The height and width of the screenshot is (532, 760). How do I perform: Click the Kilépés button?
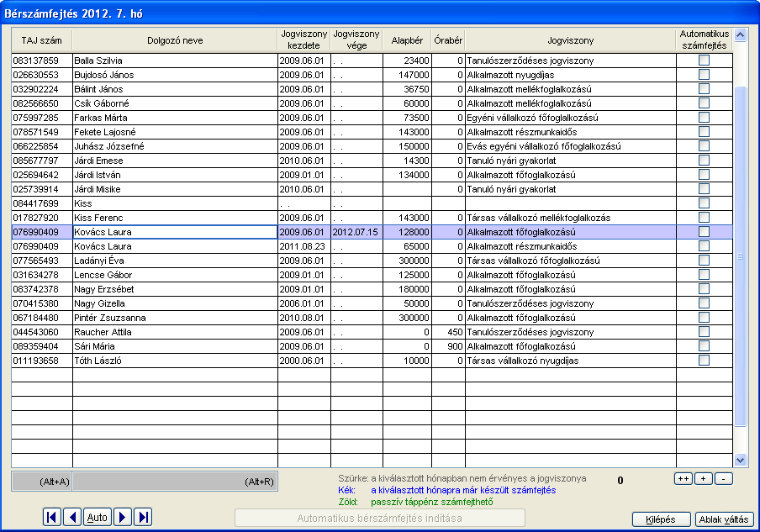pyautogui.click(x=661, y=519)
